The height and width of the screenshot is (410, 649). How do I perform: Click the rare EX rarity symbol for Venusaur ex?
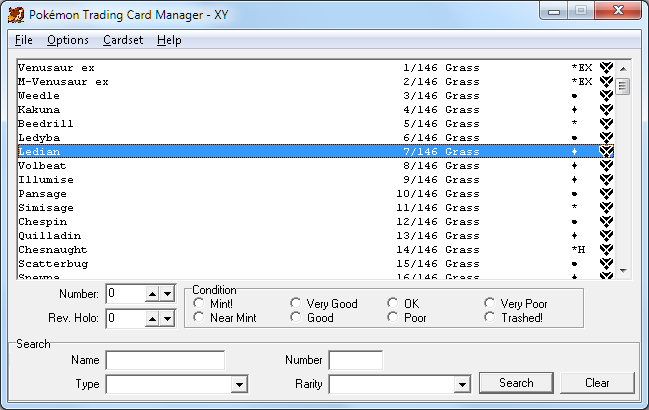pos(582,68)
